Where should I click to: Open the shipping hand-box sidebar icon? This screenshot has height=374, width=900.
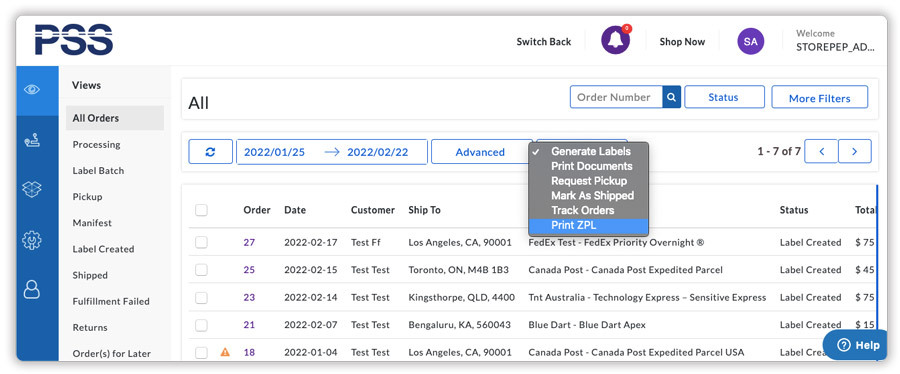tap(32, 141)
